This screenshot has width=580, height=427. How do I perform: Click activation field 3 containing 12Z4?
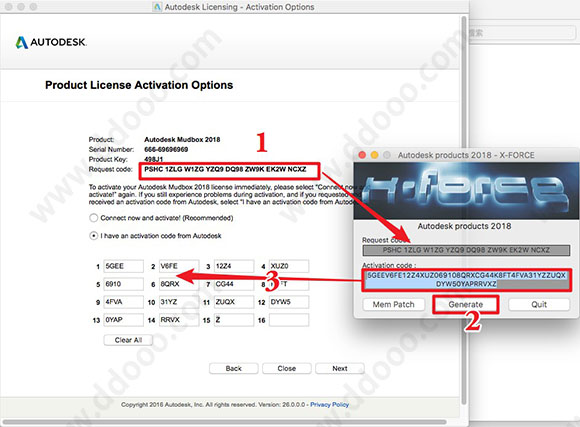(234, 266)
